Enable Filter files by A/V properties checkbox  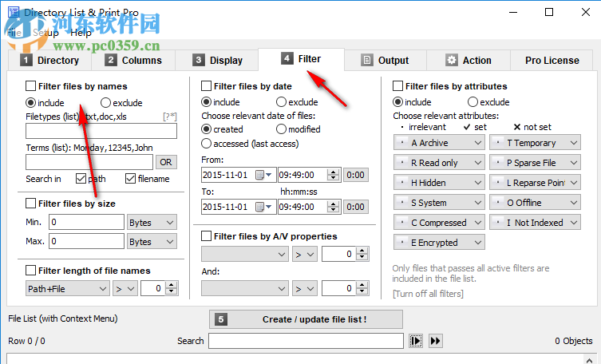tap(206, 236)
